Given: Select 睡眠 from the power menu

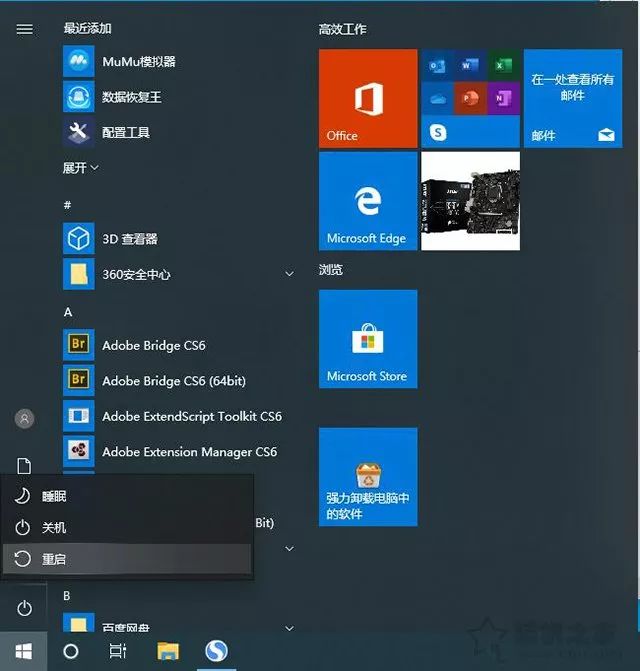Looking at the screenshot, I should point(54,496).
